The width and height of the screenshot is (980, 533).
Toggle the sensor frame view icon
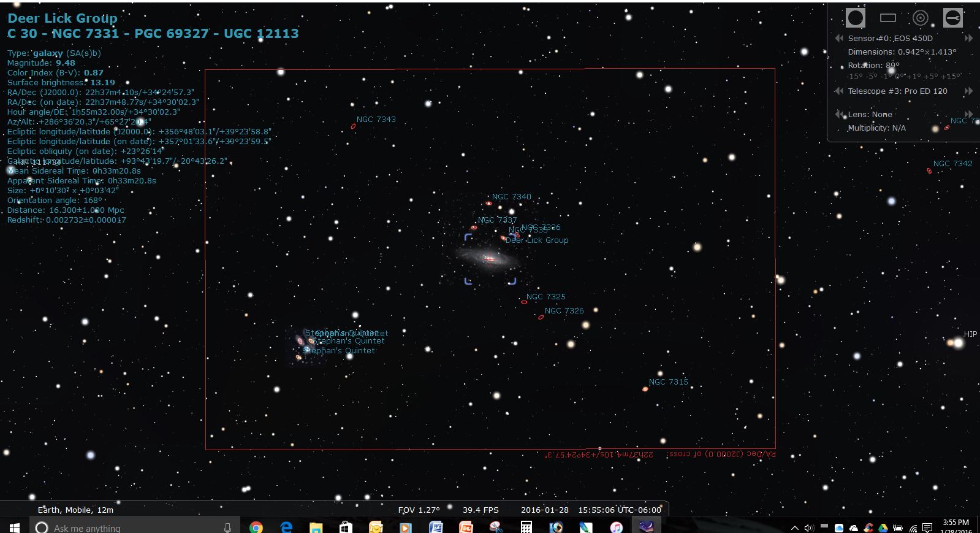click(x=887, y=18)
